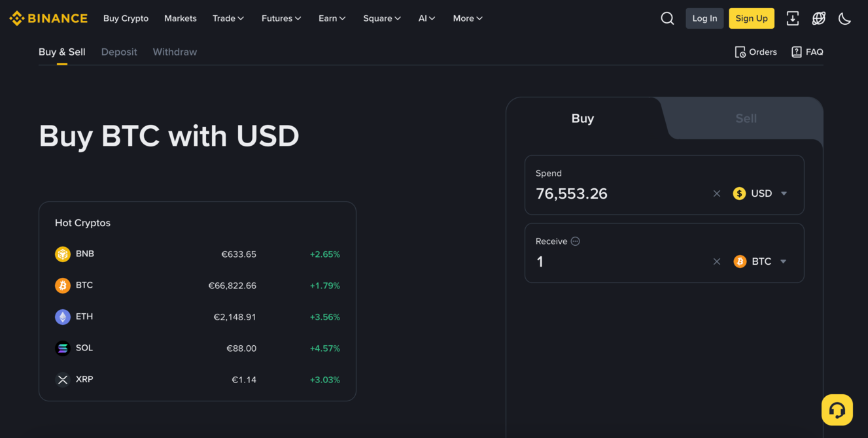The width and height of the screenshot is (868, 438).
Task: Click the SOL price €88.00
Action: pyautogui.click(x=241, y=348)
